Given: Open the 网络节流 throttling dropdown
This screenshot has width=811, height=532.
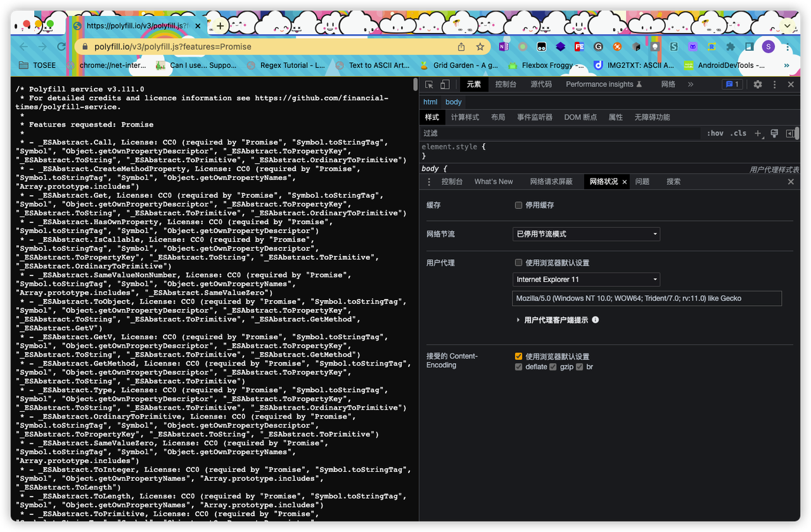Looking at the screenshot, I should coord(586,234).
